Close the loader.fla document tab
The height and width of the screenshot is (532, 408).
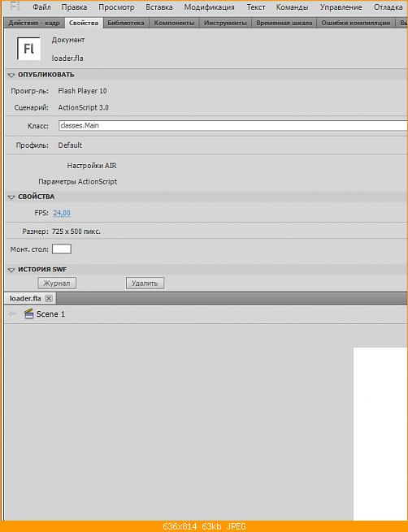point(49,299)
